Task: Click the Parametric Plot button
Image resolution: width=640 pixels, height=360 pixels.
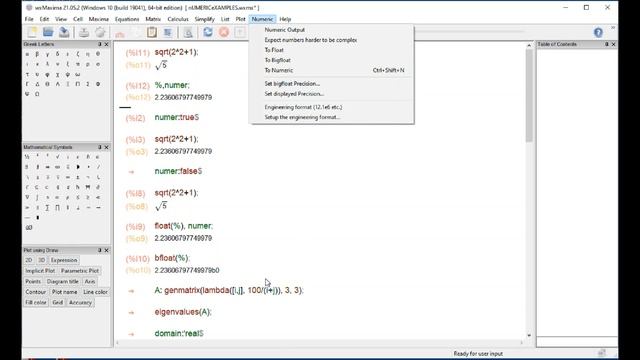Action: [80, 271]
